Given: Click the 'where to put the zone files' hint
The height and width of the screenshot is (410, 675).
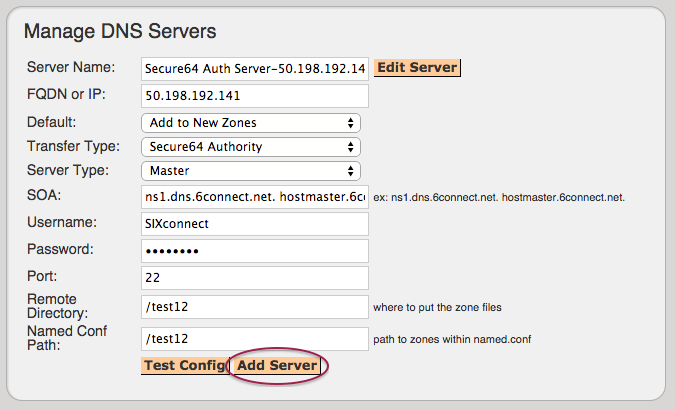Looking at the screenshot, I should [437, 308].
